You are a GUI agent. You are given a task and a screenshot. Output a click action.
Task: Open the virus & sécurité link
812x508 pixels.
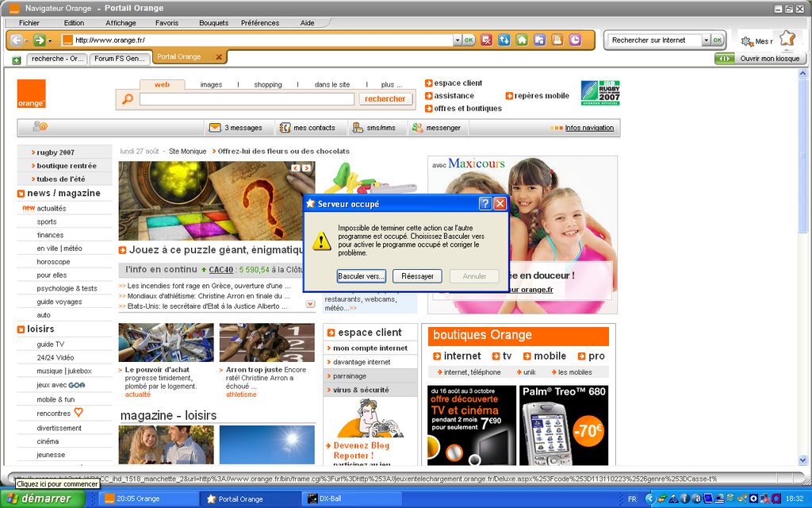(361, 390)
